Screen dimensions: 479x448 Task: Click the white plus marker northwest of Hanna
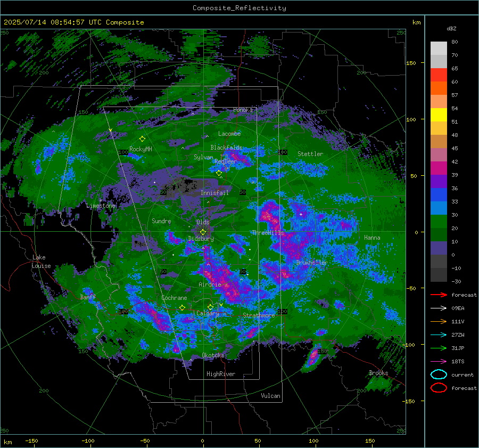(x=301, y=214)
